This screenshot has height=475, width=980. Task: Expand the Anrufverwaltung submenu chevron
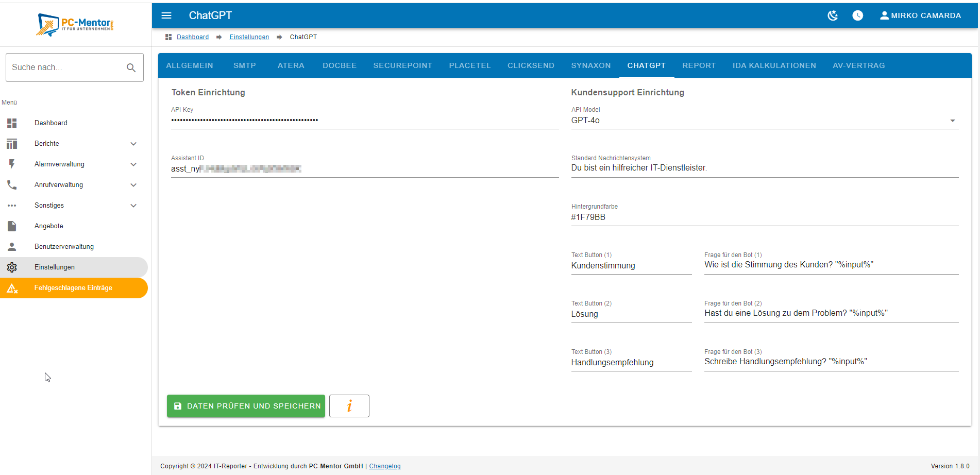pyautogui.click(x=133, y=185)
